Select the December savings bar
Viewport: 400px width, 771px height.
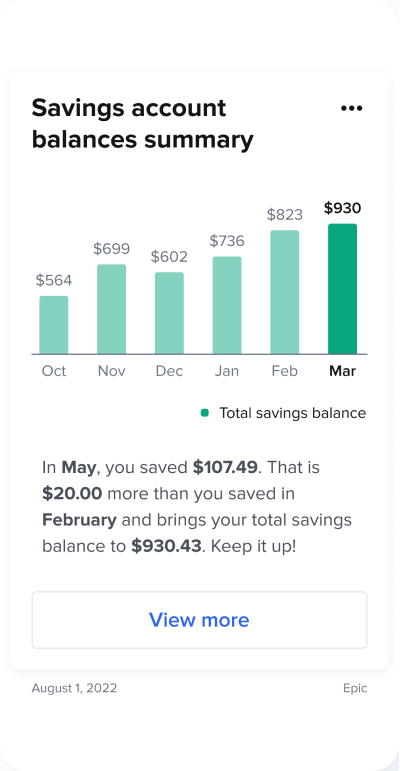(169, 313)
